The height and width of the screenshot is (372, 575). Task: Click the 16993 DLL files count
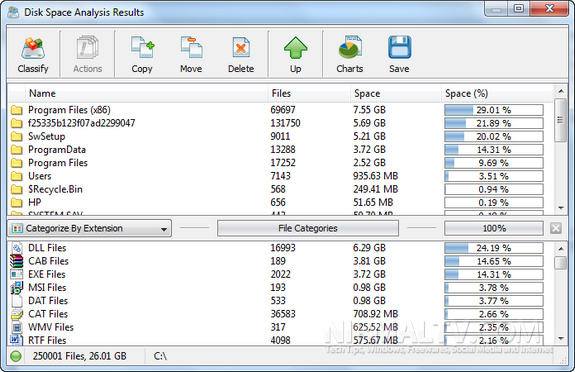(x=283, y=248)
